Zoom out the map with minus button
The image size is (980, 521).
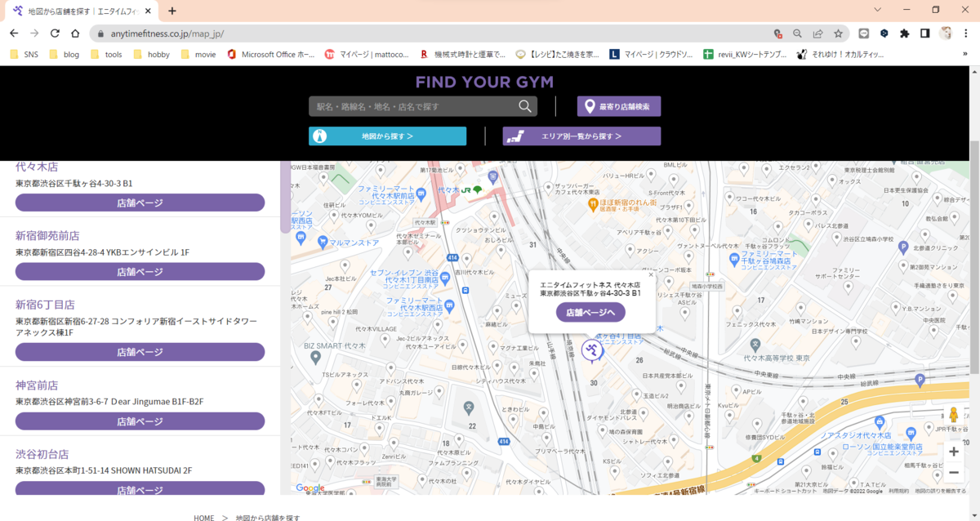pos(953,472)
